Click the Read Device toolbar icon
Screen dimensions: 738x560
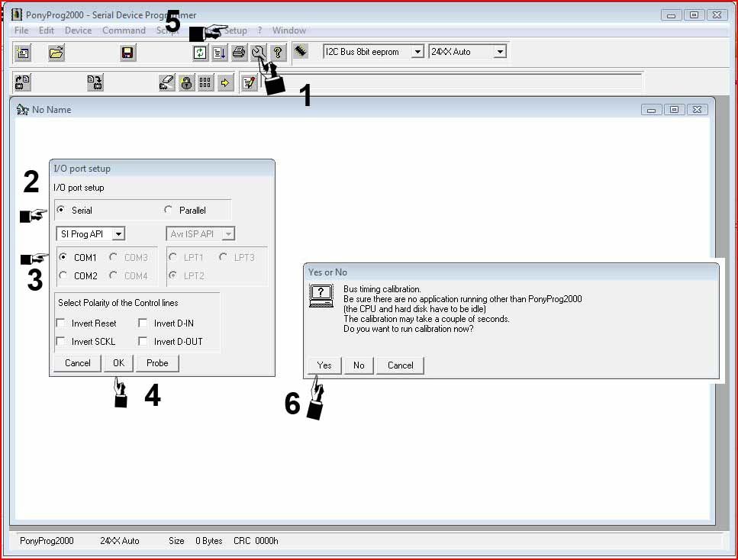click(23, 83)
